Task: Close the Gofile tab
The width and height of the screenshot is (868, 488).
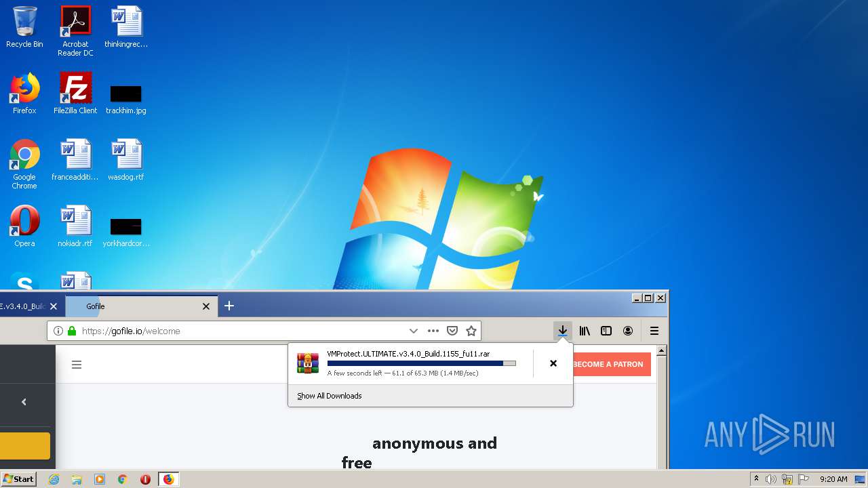Action: coord(206,306)
